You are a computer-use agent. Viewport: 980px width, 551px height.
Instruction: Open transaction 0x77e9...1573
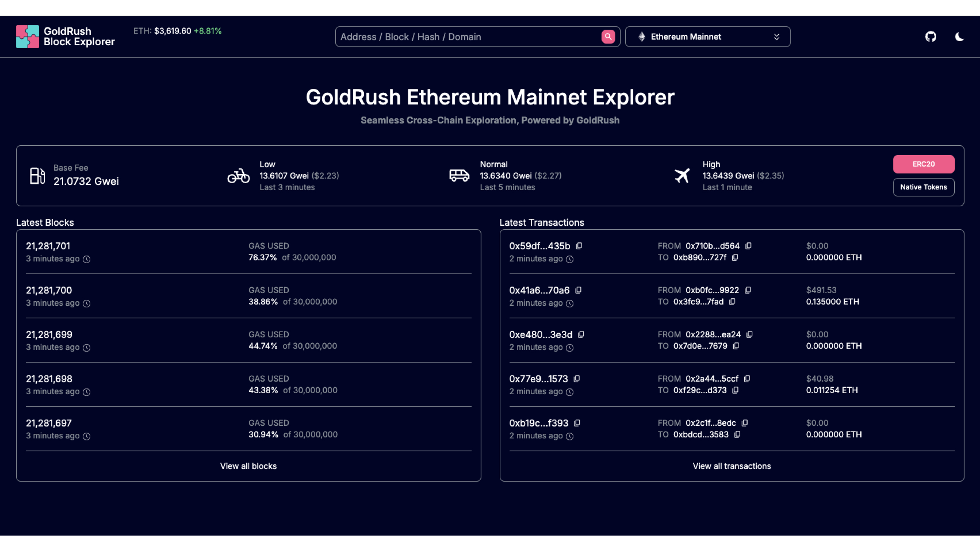point(538,379)
